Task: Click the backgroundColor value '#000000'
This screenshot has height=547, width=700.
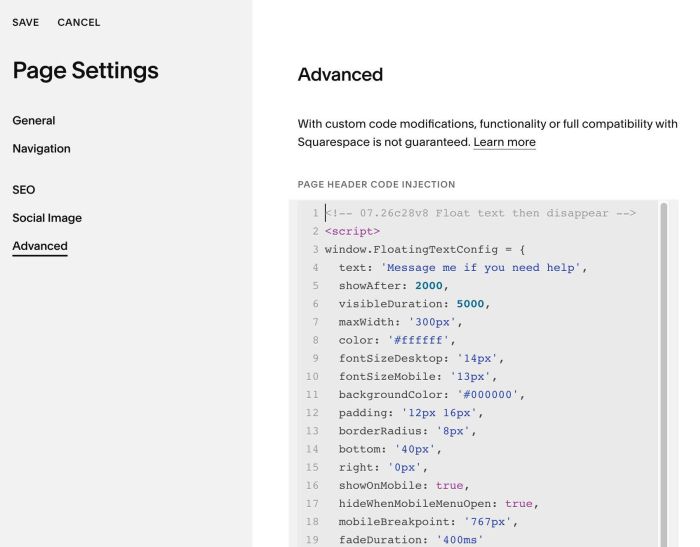Action: (488, 395)
